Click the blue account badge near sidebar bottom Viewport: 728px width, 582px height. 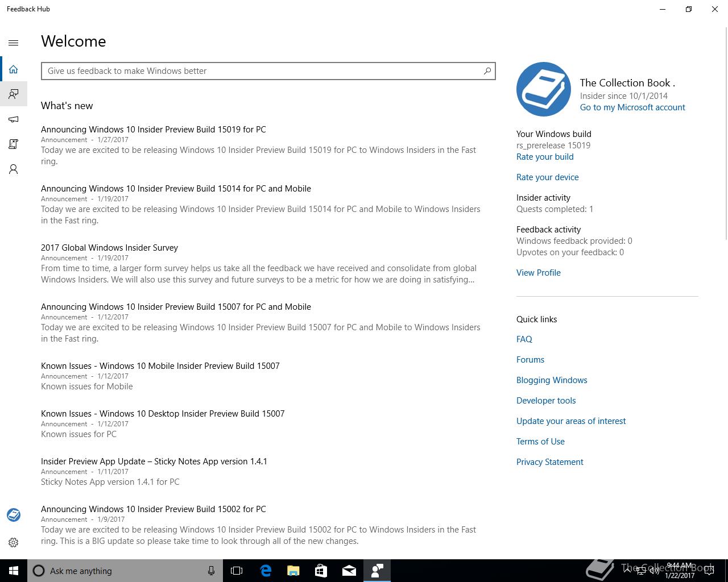[14, 515]
